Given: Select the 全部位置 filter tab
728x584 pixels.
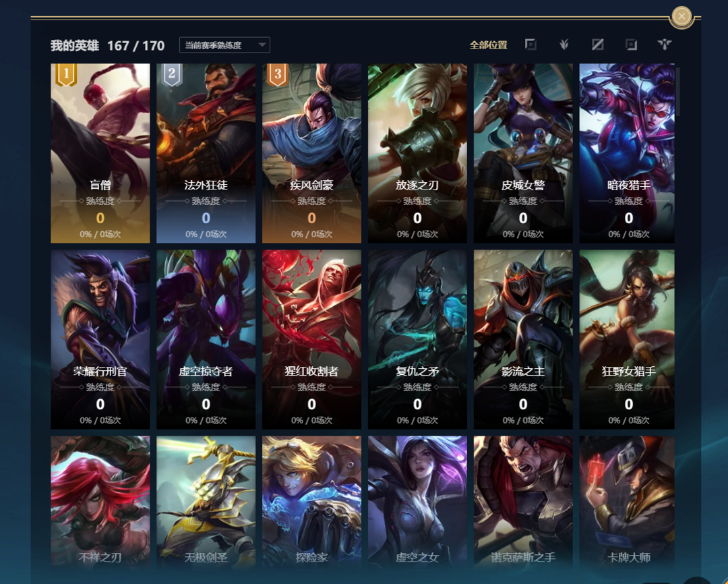Looking at the screenshot, I should (488, 45).
